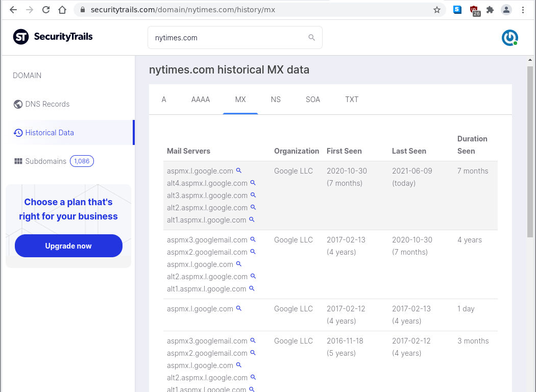The height and width of the screenshot is (392, 536).
Task: Open the account power icon at top right
Action: click(509, 38)
